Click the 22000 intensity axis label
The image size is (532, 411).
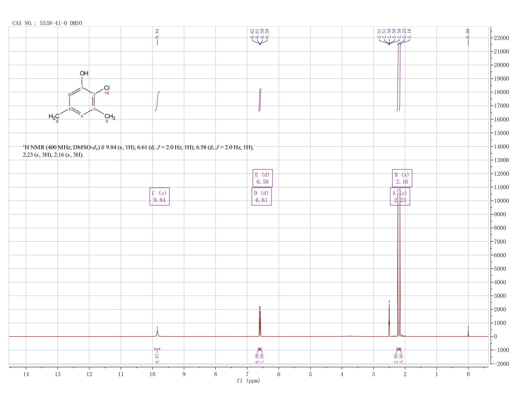(x=501, y=38)
